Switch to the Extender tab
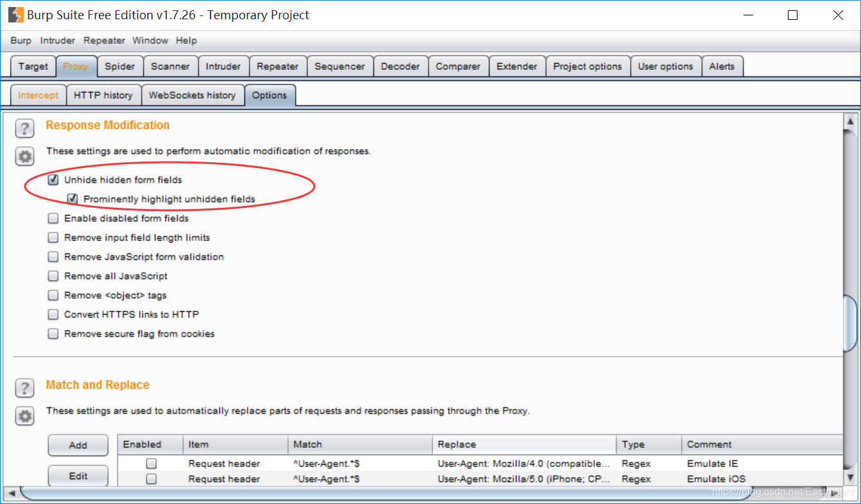 coord(517,66)
